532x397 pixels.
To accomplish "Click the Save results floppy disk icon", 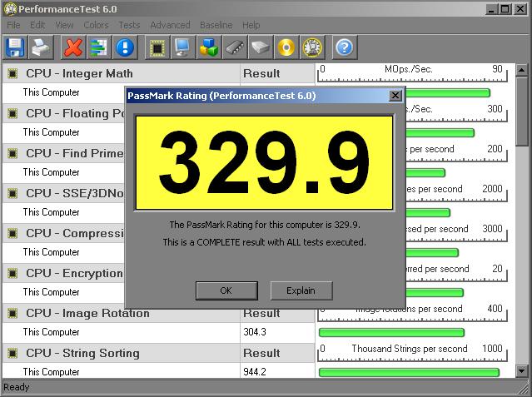I will pos(15,47).
